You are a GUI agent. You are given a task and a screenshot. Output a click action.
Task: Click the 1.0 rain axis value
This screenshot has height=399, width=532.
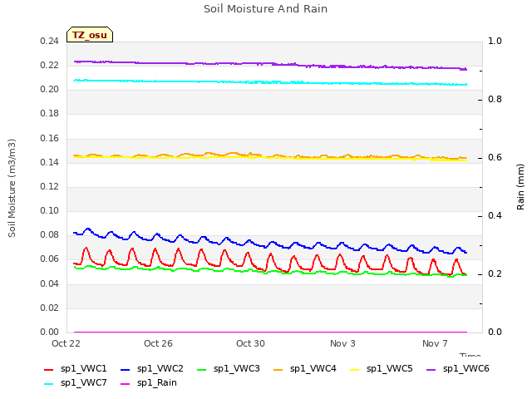[x=495, y=42]
